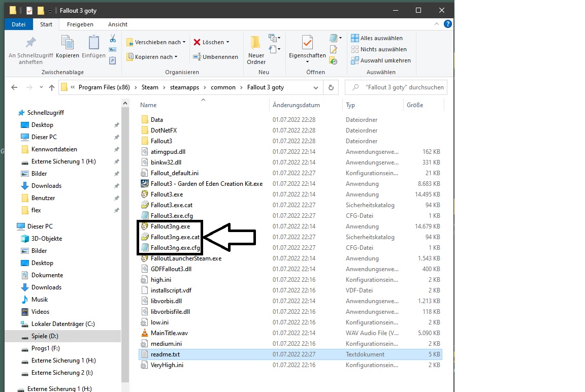This screenshot has width=585, height=392.
Task: Switch to the Ansicht ribbon tab
Action: (x=118, y=24)
